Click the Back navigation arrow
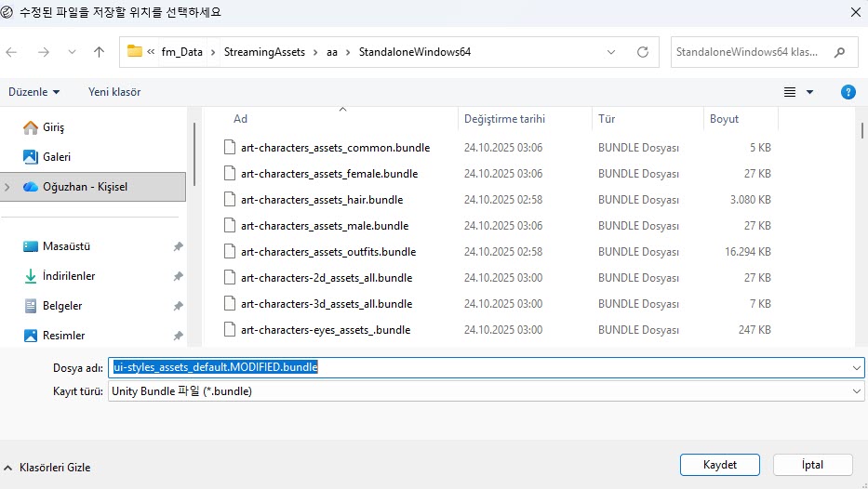Screen dimensions: 868x489 12,52
